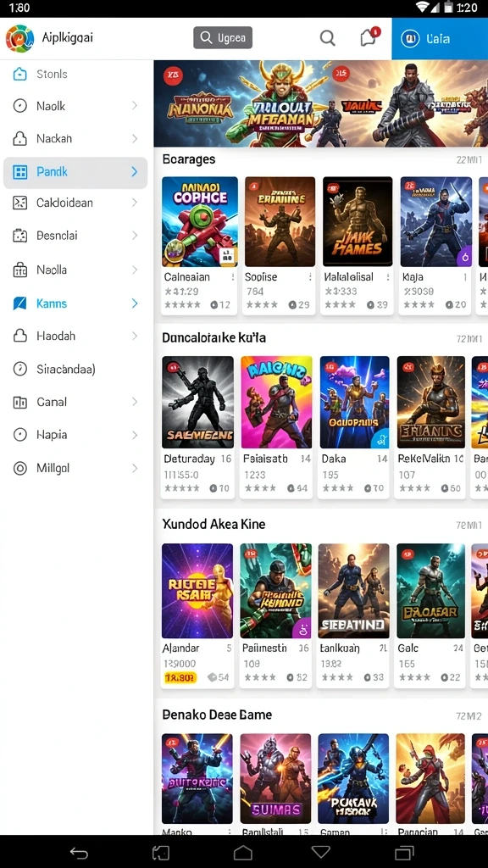Expand the Pandk chevron
Viewport: 488px width, 868px height.
135,172
